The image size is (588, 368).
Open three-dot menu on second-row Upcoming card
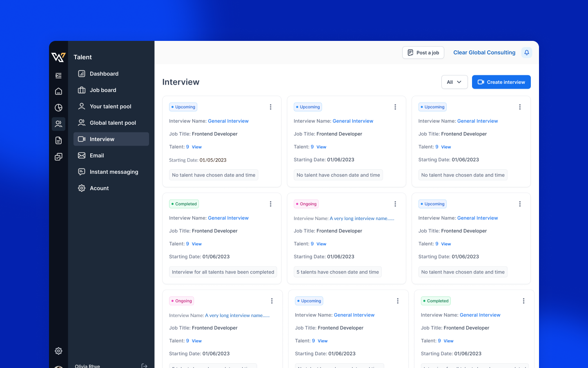pos(520,204)
